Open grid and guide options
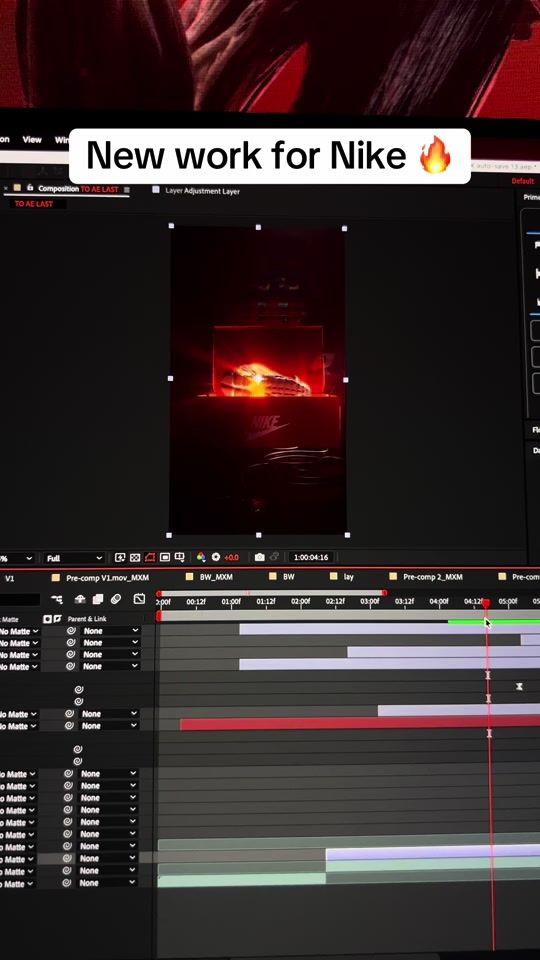This screenshot has height=960, width=540. coord(179,558)
